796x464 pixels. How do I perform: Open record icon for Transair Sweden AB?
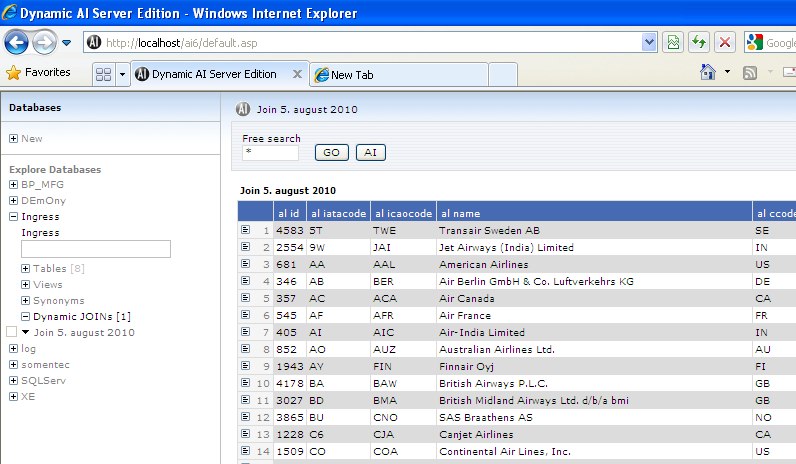246,230
